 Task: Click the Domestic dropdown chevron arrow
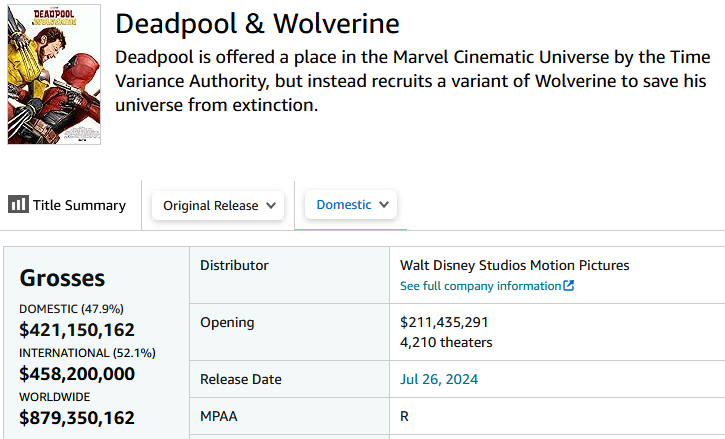click(x=384, y=204)
